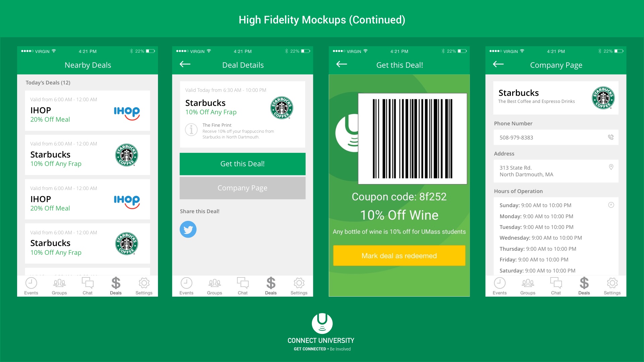This screenshot has width=644, height=362.
Task: Open Chat tab on Deal Details screen
Action: click(243, 286)
